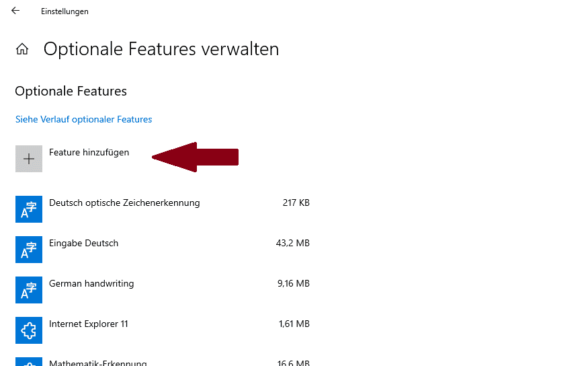Click the 9,16 MB size value
Viewport: 588px width, 366px height.
coord(293,283)
